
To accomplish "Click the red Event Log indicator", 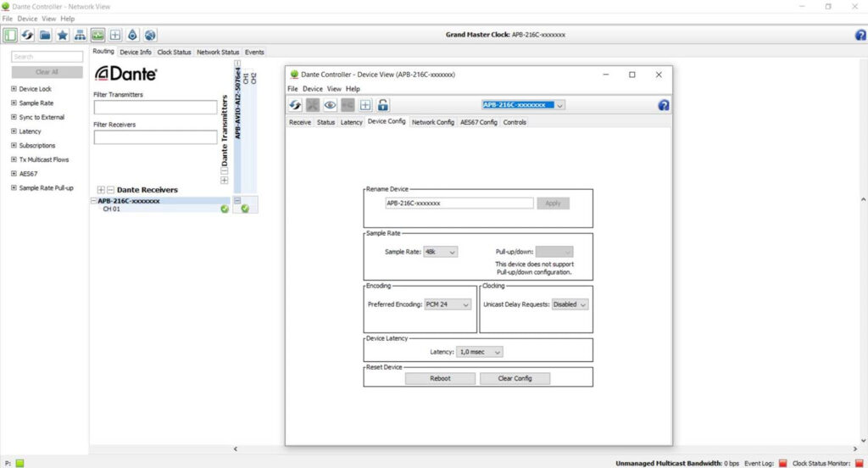I will coord(782,463).
